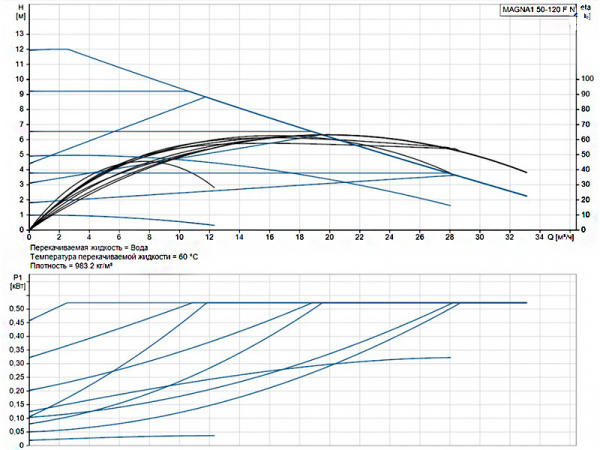Click the 9 tick on the H axis
Screen dimensions: 600x450
click(19, 94)
